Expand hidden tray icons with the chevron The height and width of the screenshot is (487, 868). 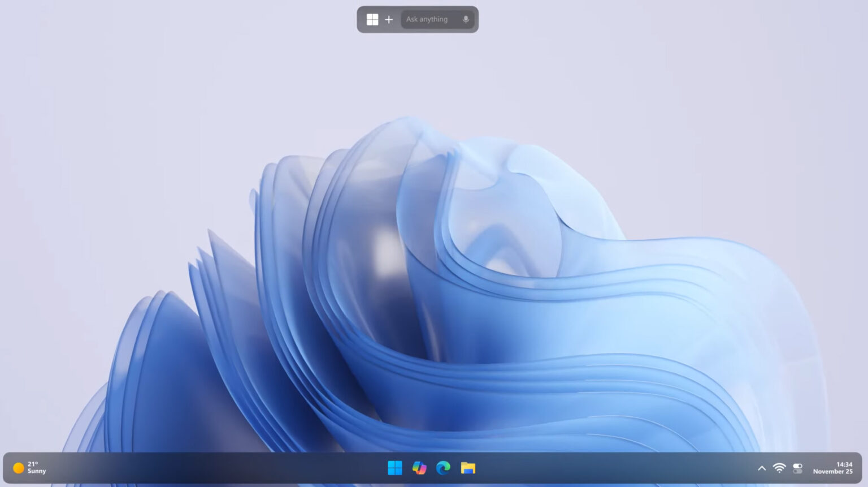761,468
